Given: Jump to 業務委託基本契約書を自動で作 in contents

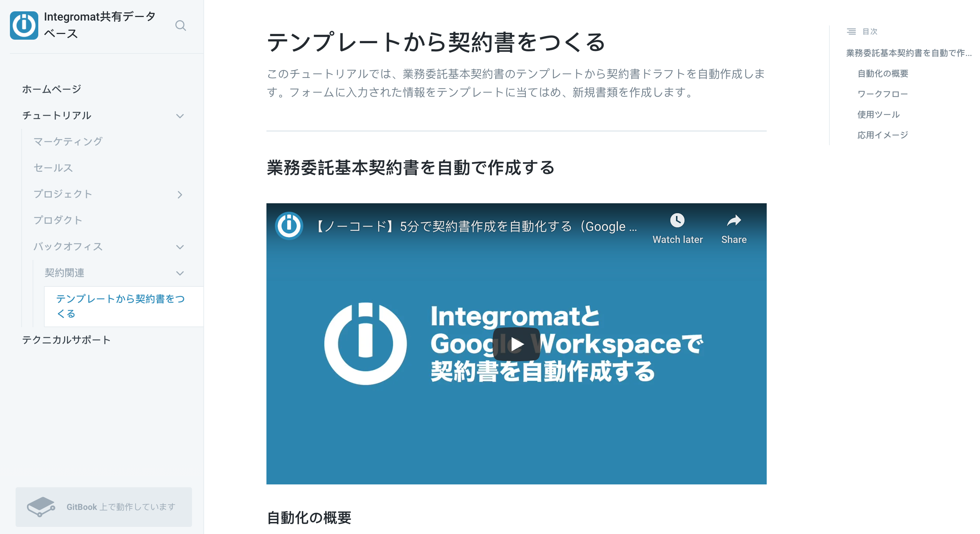Looking at the screenshot, I should (x=909, y=53).
